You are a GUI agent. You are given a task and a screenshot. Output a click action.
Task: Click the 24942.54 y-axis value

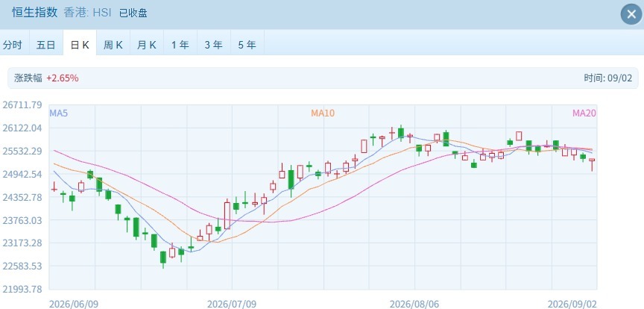[x=22, y=174]
